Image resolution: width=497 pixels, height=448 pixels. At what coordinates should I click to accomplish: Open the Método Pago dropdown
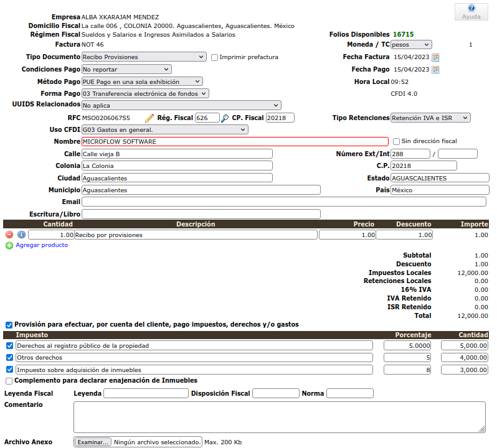tap(142, 82)
